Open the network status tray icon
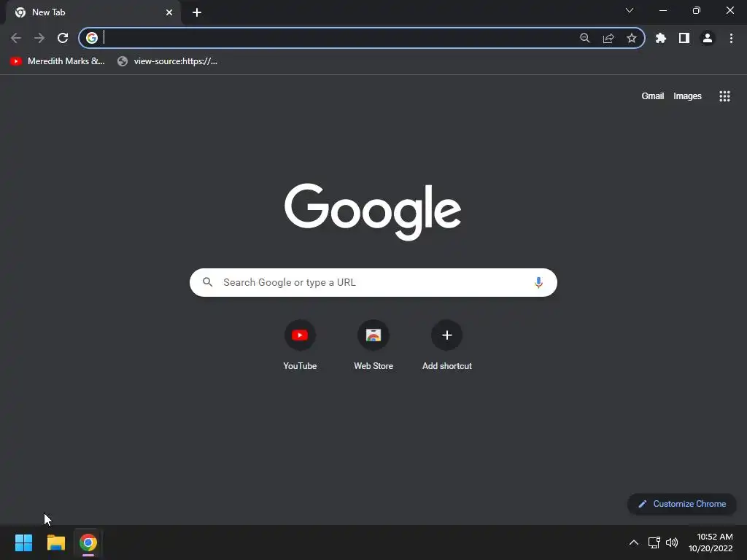 [654, 542]
